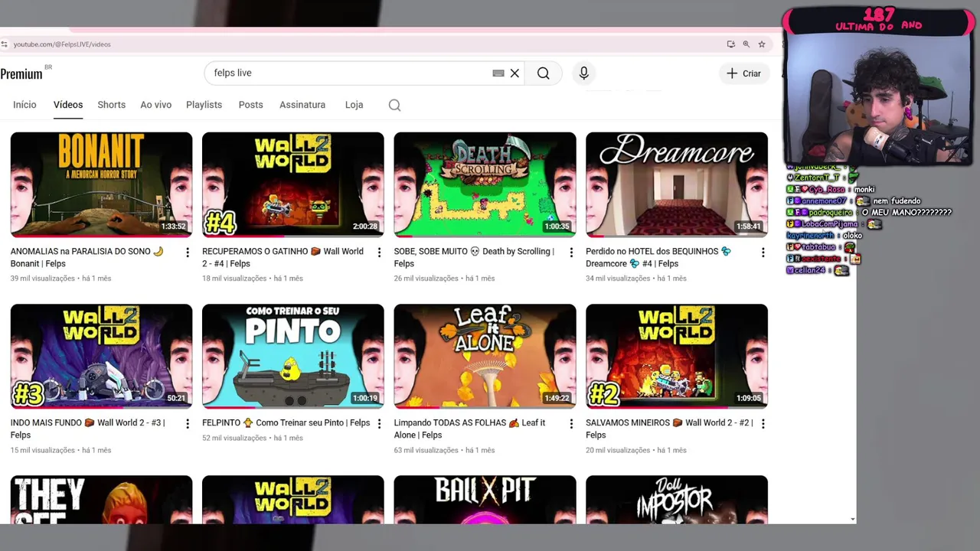Screen dimensions: 980x551
Task: Open the SALVAMOS MINEIROS title link
Action: 670,429
